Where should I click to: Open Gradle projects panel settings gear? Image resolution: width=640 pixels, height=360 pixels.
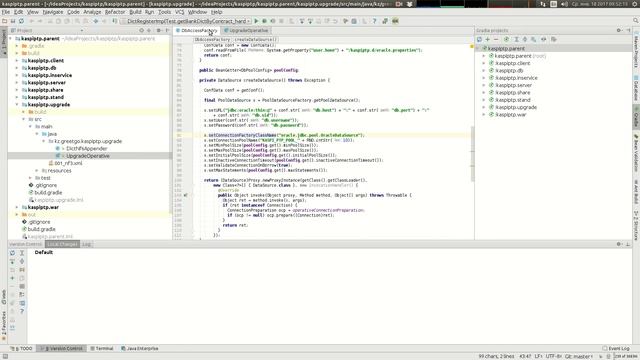[619, 30]
